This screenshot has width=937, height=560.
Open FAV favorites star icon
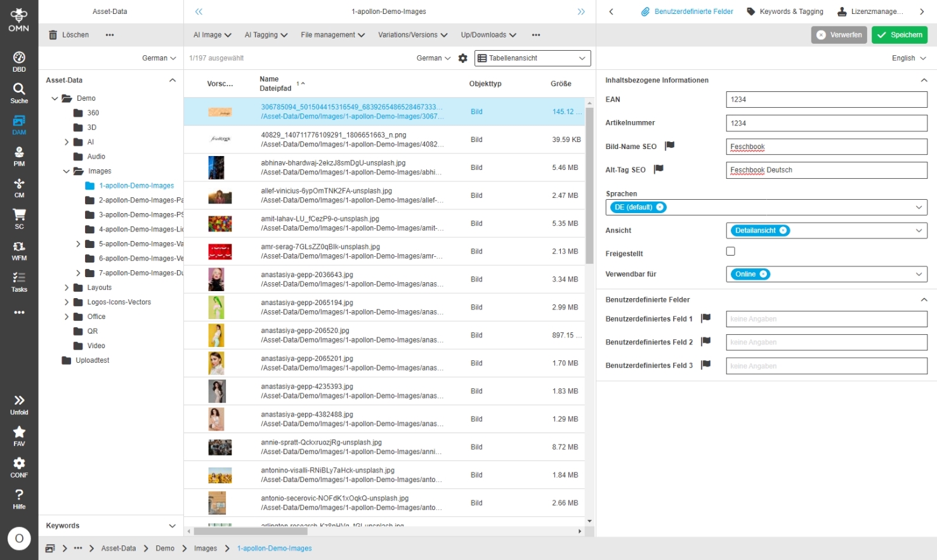19,436
